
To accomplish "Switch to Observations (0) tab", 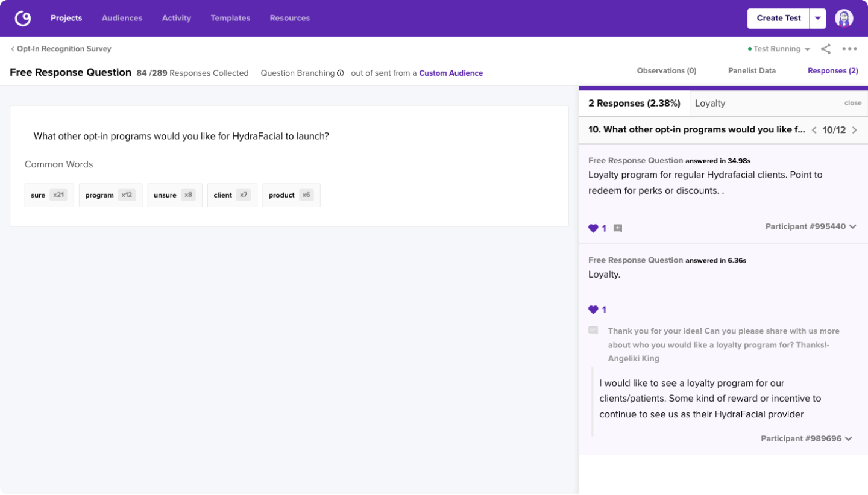I will (667, 71).
